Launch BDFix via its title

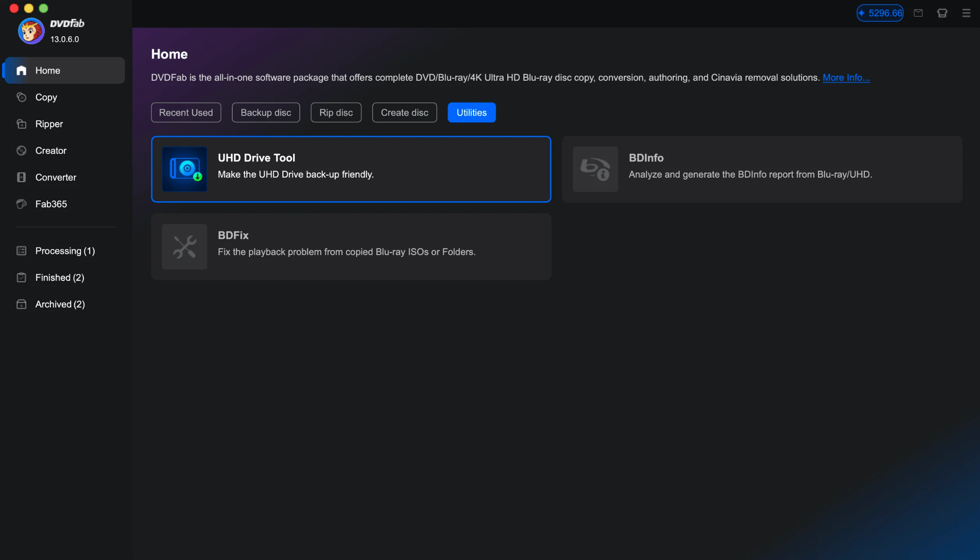(233, 235)
